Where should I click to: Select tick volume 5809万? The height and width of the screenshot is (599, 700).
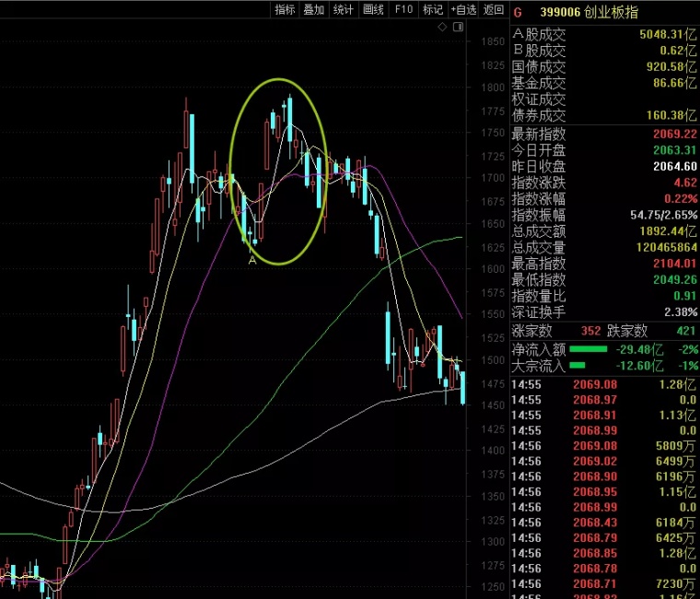[x=675, y=446]
